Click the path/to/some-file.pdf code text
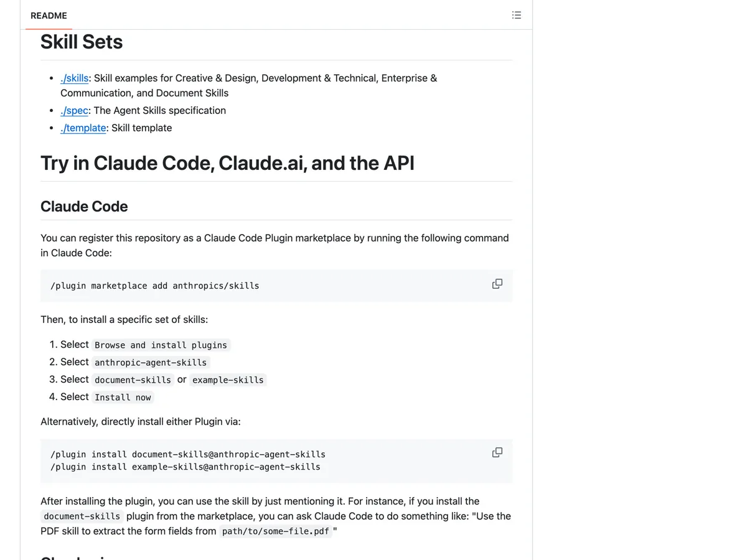The height and width of the screenshot is (560, 747). click(276, 531)
